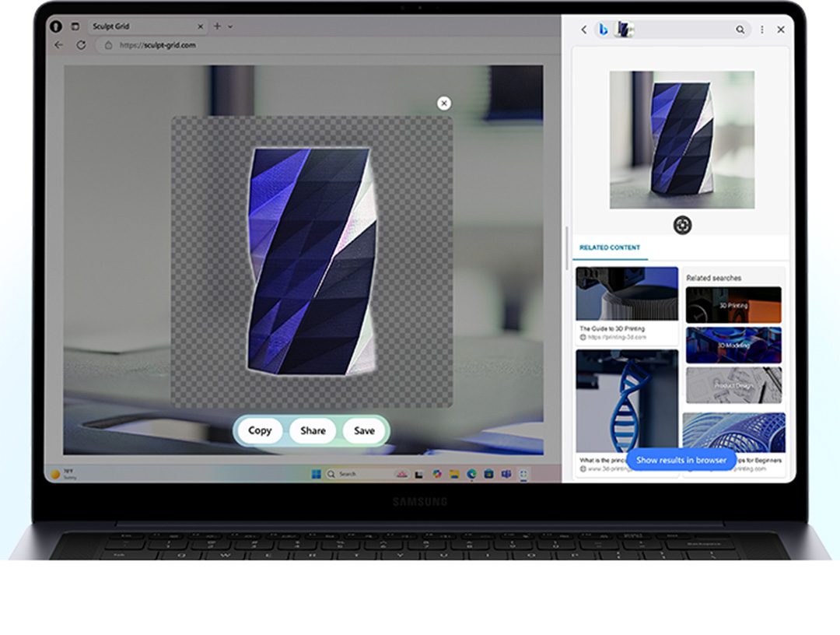This screenshot has width=840, height=635.
Task: Open the blue DNA helix result image
Action: pos(627,401)
